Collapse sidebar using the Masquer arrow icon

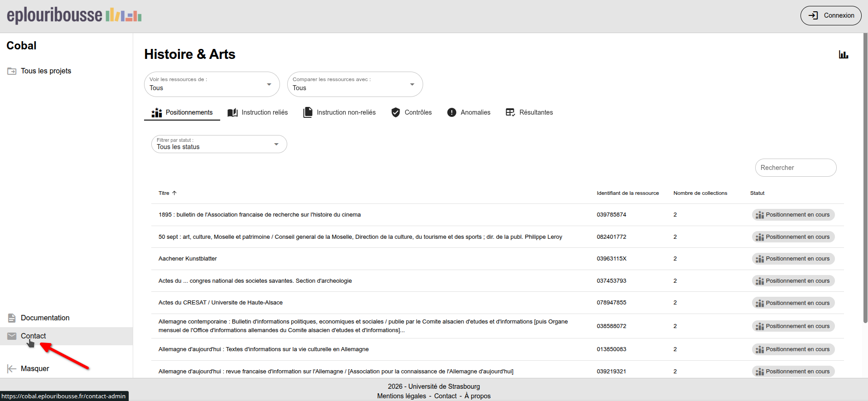(x=12, y=369)
